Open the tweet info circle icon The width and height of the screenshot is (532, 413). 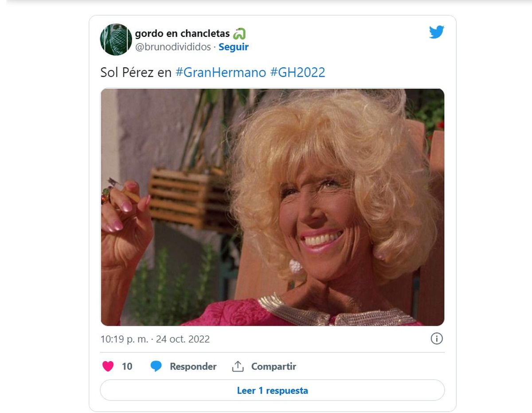pyautogui.click(x=437, y=339)
